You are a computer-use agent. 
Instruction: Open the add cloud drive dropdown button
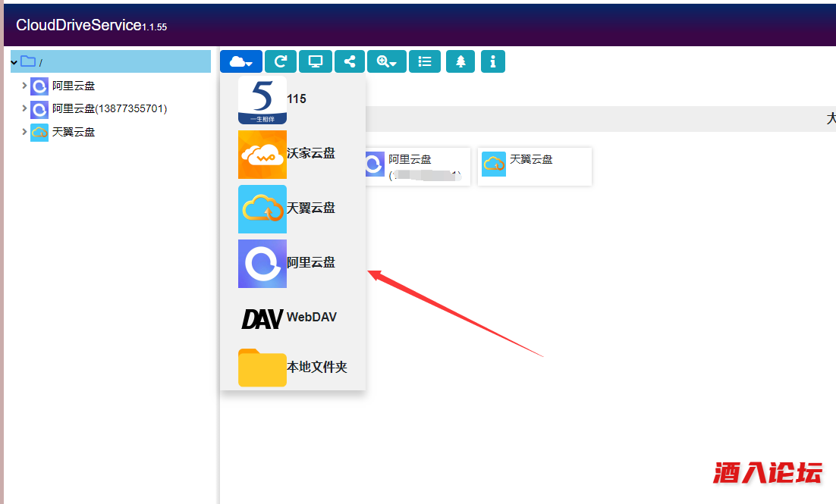pyautogui.click(x=241, y=62)
